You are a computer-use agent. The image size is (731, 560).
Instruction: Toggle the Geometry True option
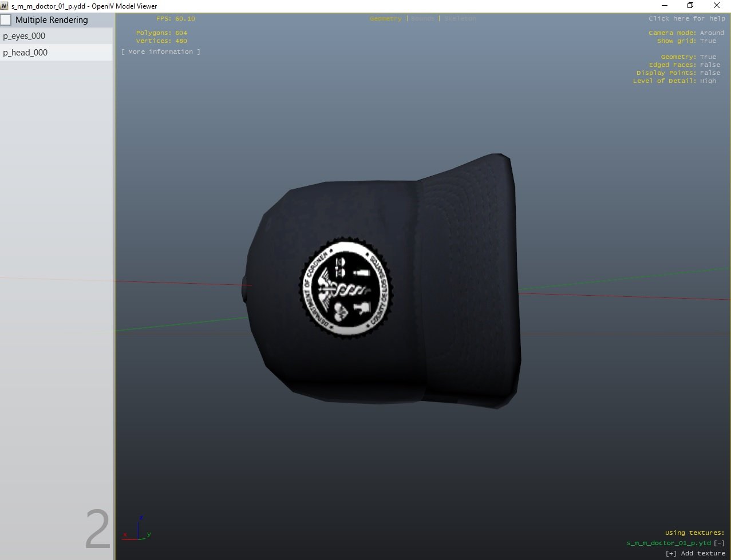point(688,57)
